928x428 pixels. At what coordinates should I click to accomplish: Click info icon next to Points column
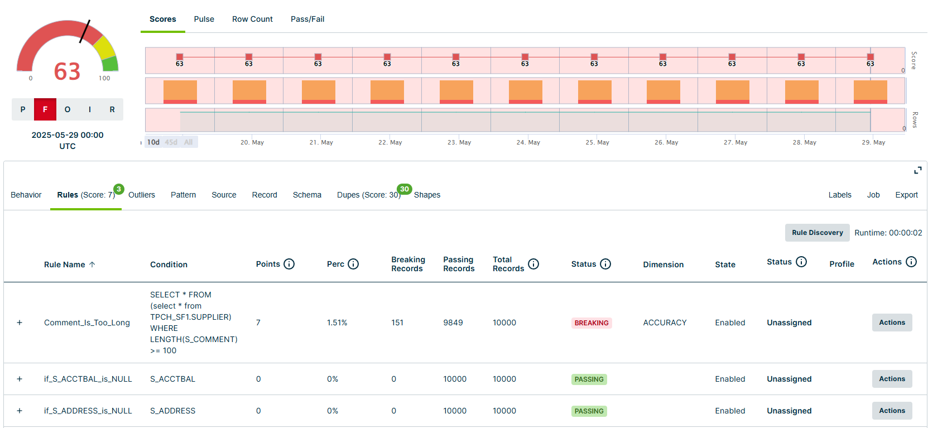pos(289,264)
